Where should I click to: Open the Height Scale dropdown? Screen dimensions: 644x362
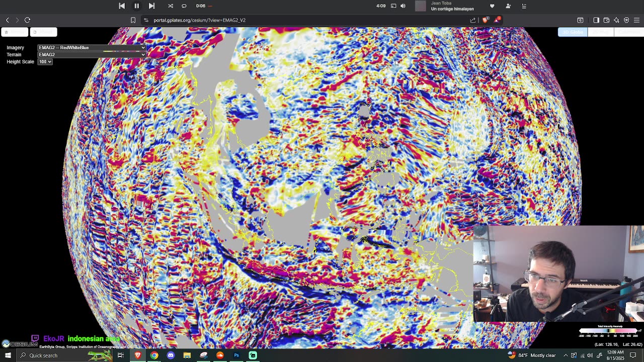tap(45, 62)
